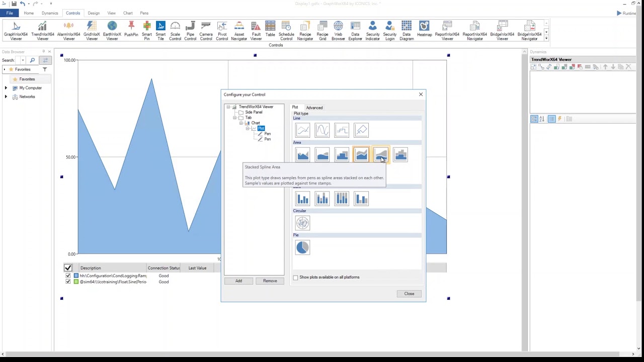The image size is (644, 362).
Task: Select the first Pen in the tree
Action: click(x=268, y=134)
